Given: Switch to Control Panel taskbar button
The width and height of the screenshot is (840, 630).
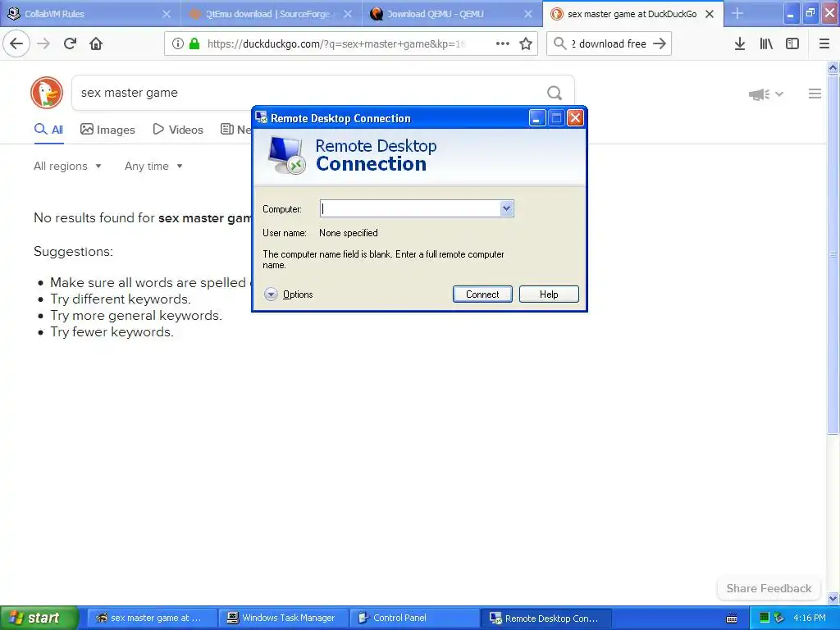Looking at the screenshot, I should (414, 618).
